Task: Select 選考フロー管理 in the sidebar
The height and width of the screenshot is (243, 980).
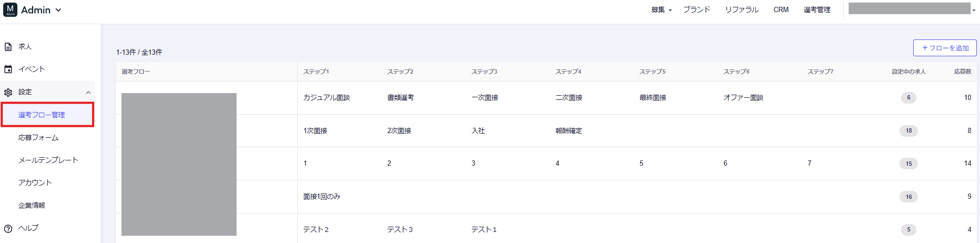Action: click(42, 115)
